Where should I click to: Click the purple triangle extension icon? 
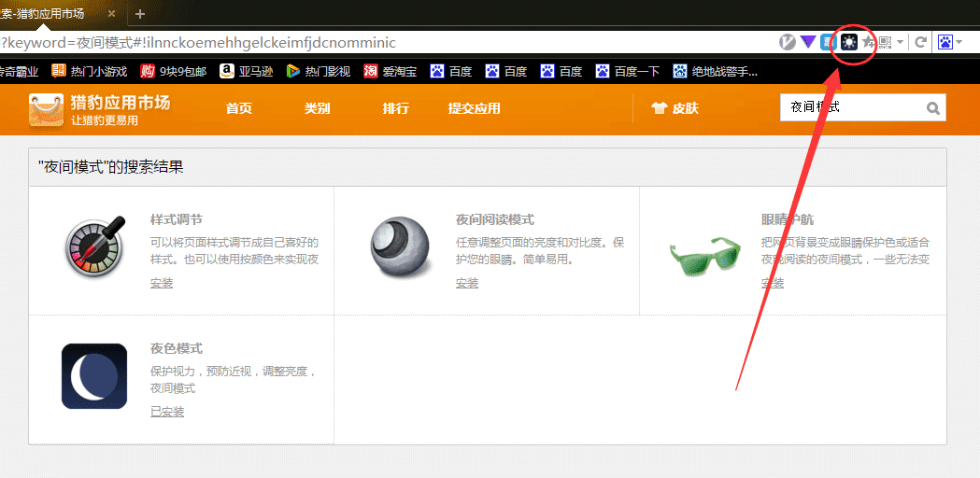809,42
